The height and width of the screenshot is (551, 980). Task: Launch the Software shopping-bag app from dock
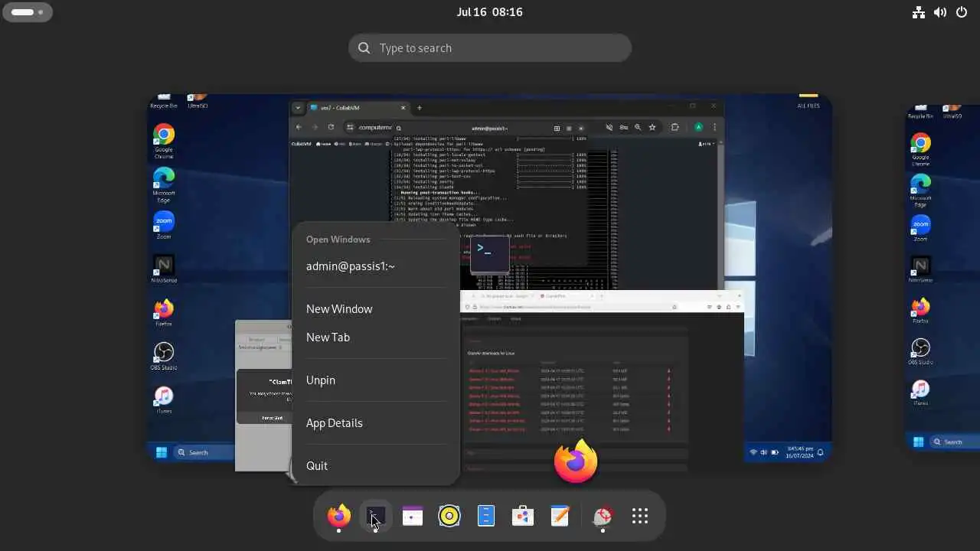[x=523, y=517]
